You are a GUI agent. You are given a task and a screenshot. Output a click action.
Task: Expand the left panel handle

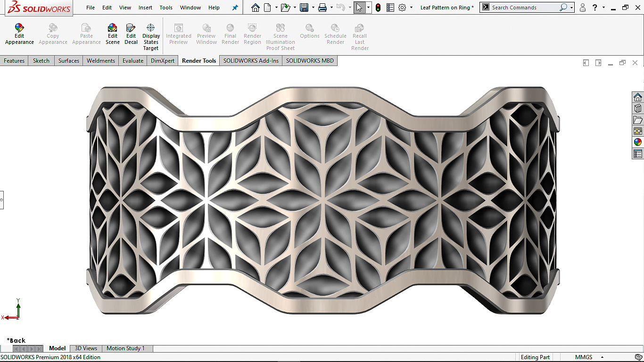point(1,200)
